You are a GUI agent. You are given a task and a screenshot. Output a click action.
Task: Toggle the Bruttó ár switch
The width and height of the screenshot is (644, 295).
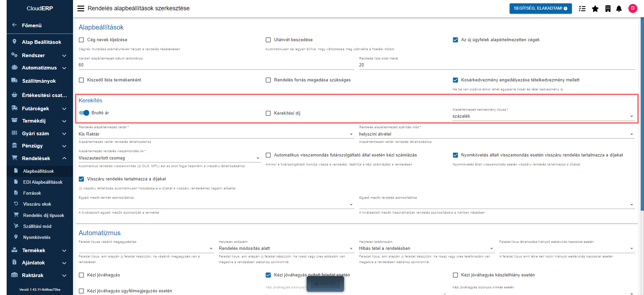(84, 113)
